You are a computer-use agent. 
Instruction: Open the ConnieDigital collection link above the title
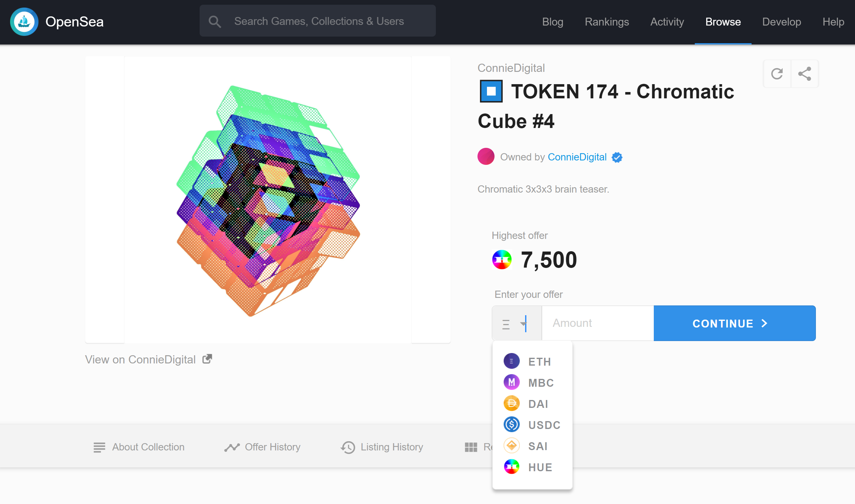pyautogui.click(x=511, y=68)
